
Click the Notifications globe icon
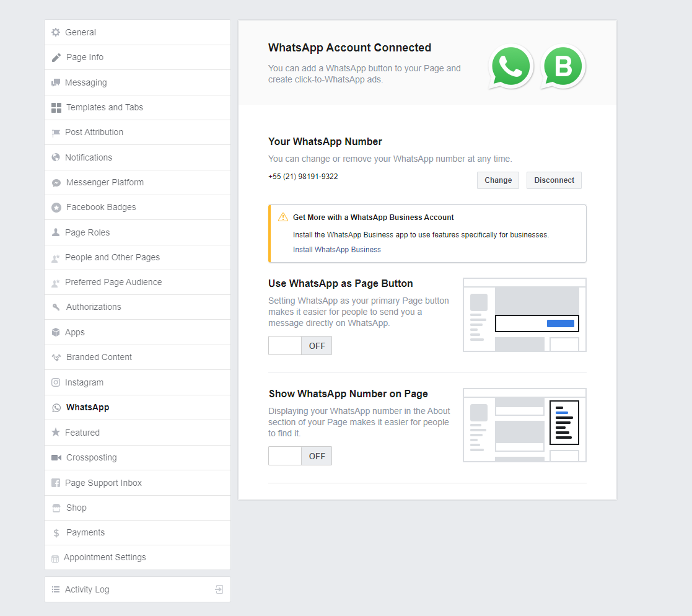56,157
